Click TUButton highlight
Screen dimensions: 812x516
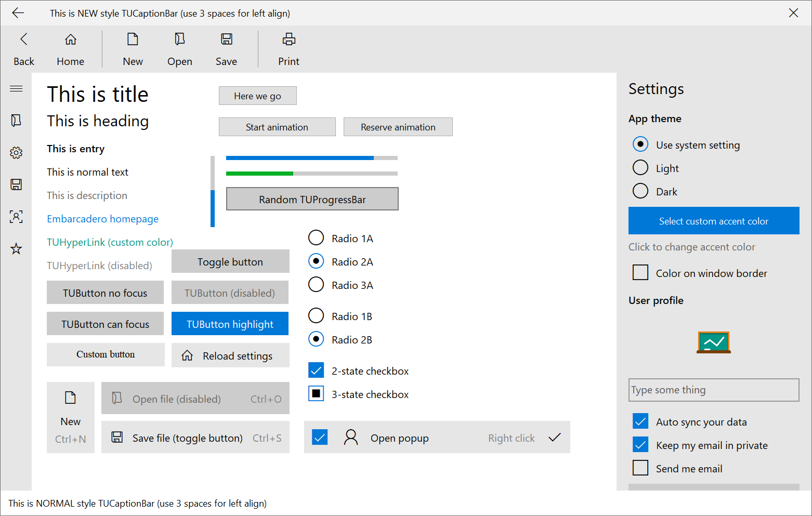point(230,324)
